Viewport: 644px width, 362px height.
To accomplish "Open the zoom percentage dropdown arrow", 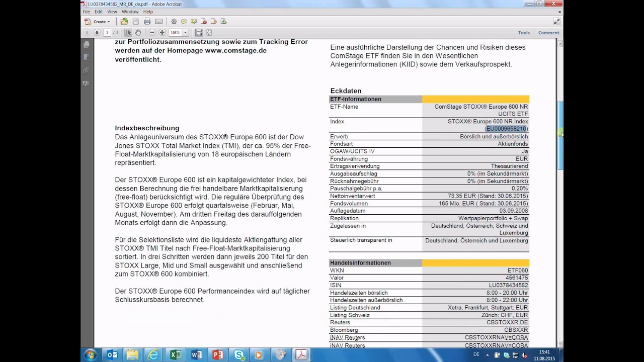I will (185, 33).
